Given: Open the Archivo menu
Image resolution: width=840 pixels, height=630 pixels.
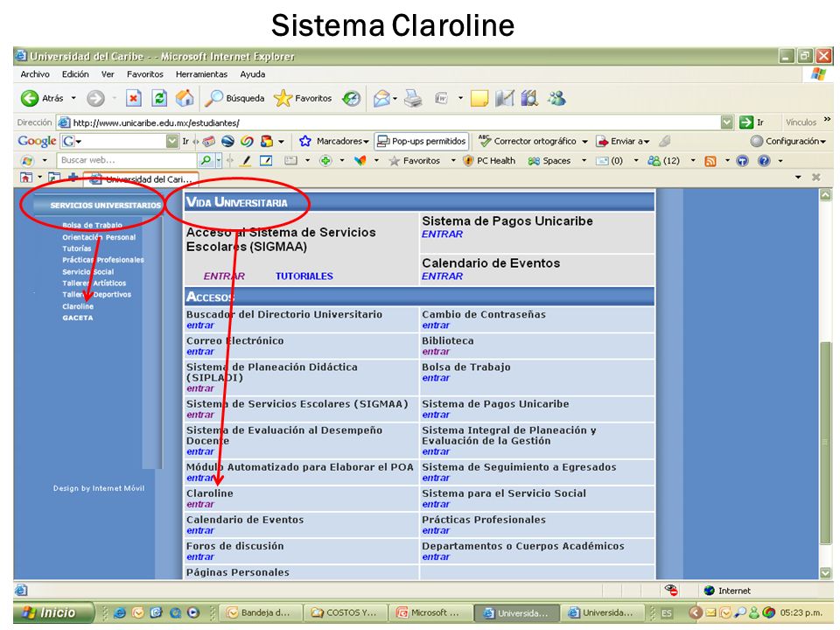Looking at the screenshot, I should [x=35, y=73].
